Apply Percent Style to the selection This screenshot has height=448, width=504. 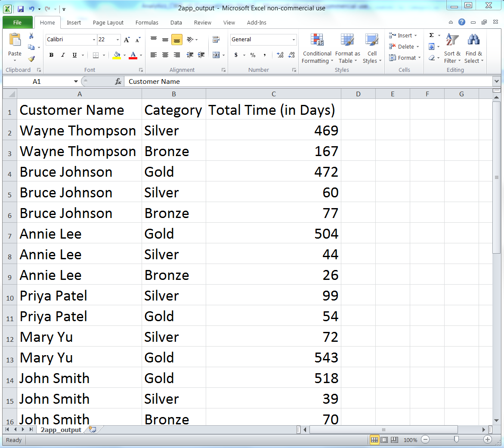[x=253, y=55]
